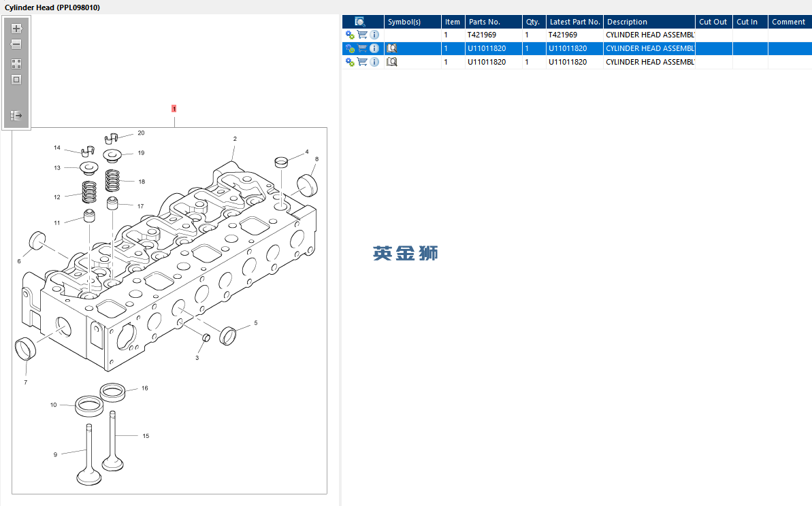Image resolution: width=812 pixels, height=506 pixels.
Task: Click the Cut In column header
Action: pyautogui.click(x=750, y=22)
